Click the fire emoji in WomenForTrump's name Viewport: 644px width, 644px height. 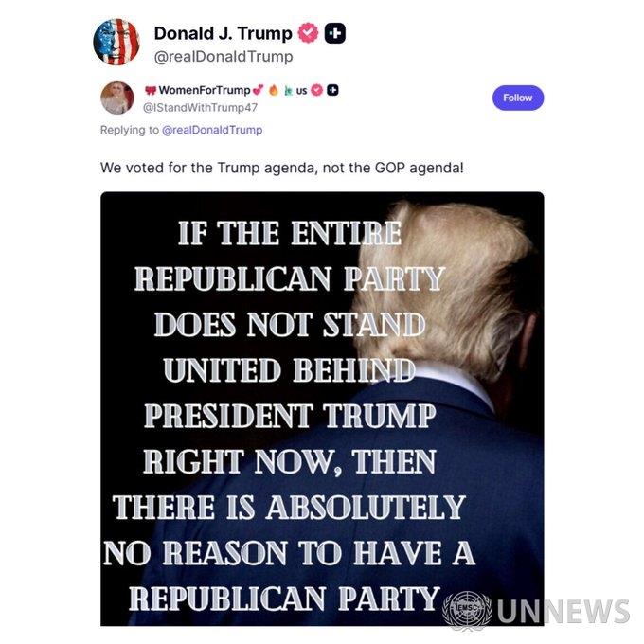click(274, 90)
